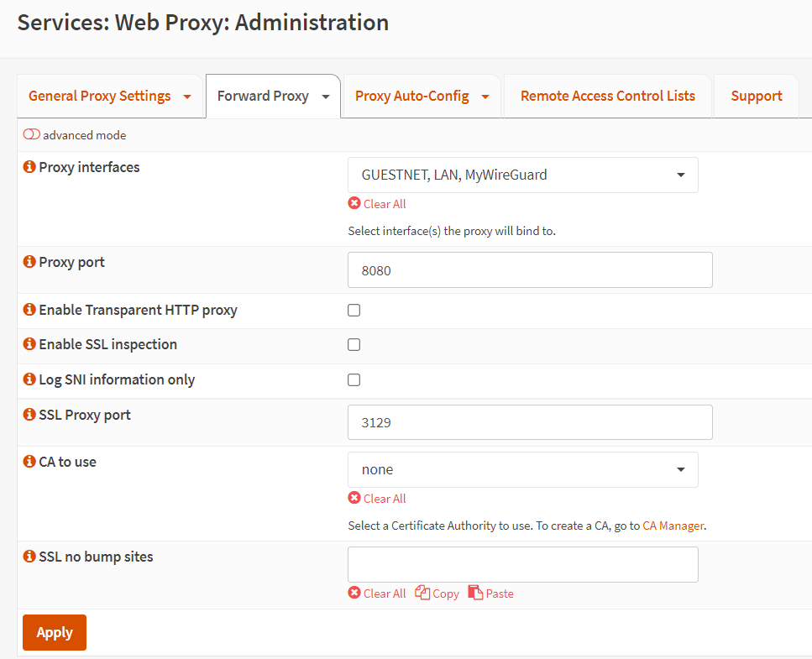Open the CA to use dropdown
Screen dimensions: 812x659
tap(522, 470)
